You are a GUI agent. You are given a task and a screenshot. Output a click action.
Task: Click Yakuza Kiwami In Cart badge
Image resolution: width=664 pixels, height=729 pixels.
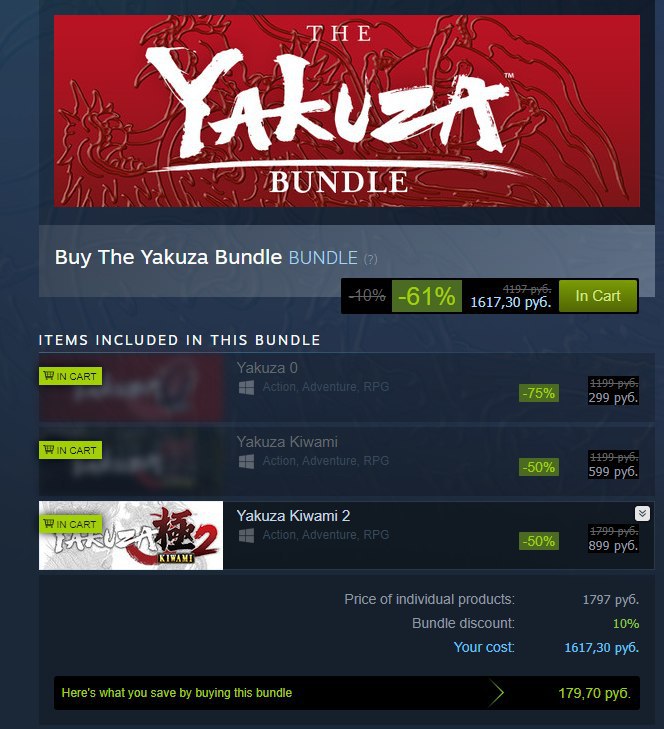point(70,450)
